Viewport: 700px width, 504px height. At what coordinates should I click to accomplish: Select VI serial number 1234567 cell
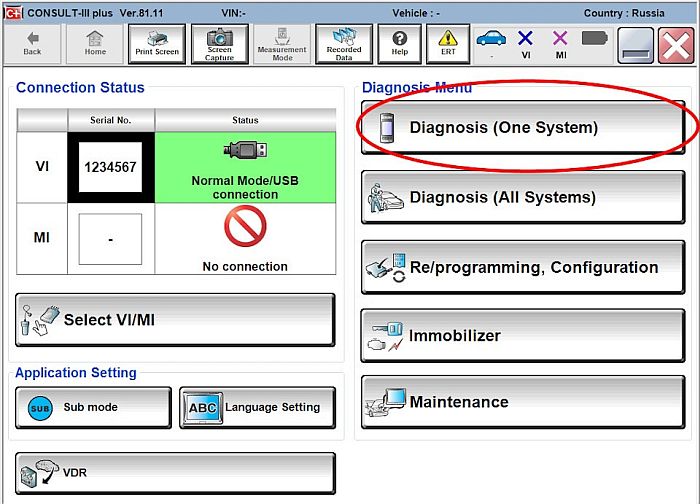tap(111, 167)
